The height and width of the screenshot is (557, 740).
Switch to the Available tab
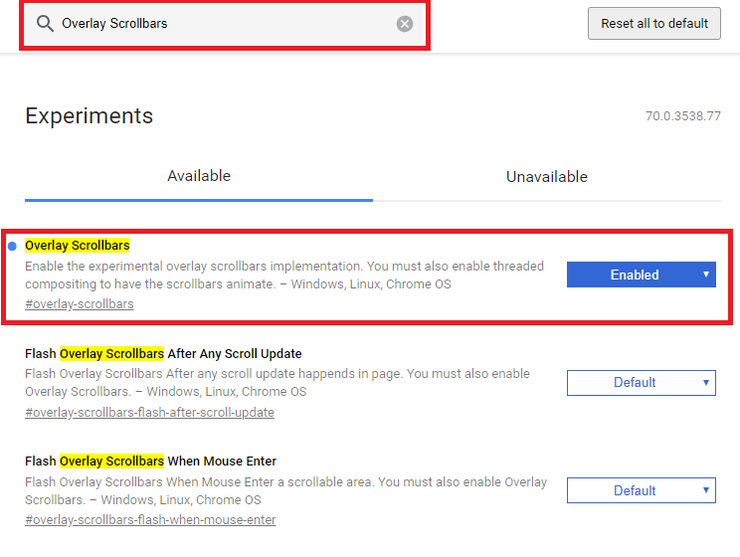[x=199, y=176]
